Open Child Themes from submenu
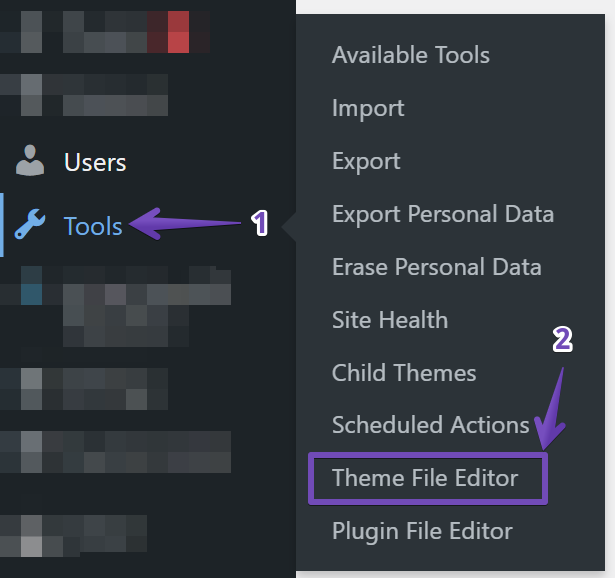The height and width of the screenshot is (578, 615). click(x=404, y=373)
